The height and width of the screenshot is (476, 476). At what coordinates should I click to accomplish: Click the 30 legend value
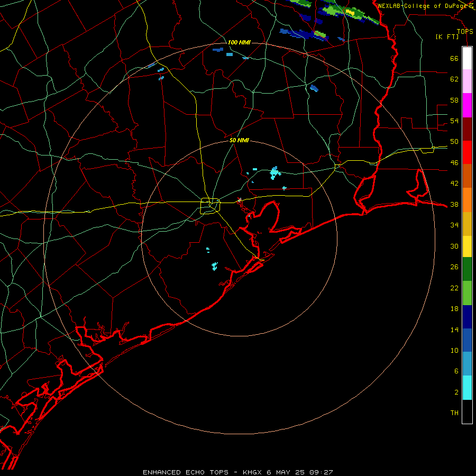[454, 246]
